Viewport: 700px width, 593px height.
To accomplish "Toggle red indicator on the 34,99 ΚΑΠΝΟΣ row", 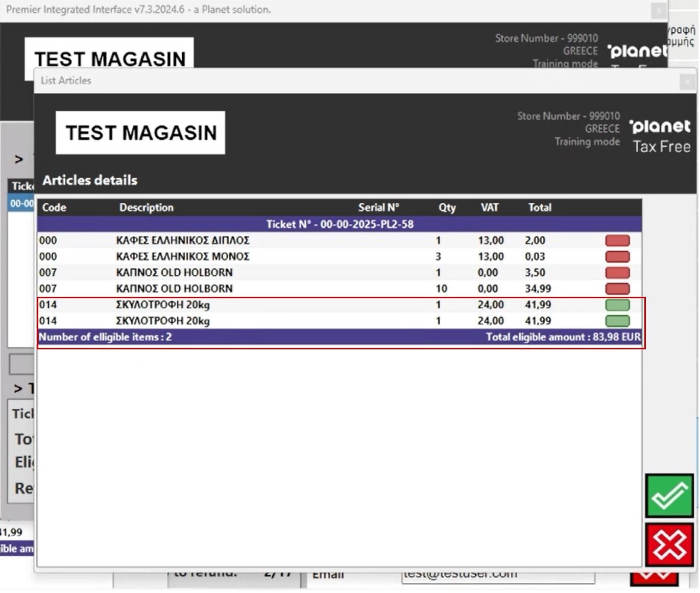I will click(617, 289).
